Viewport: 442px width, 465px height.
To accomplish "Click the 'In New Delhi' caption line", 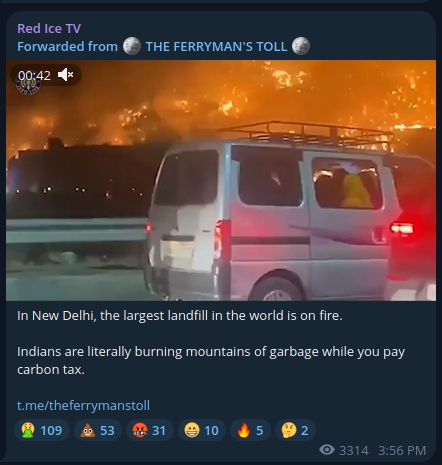I will [180, 315].
